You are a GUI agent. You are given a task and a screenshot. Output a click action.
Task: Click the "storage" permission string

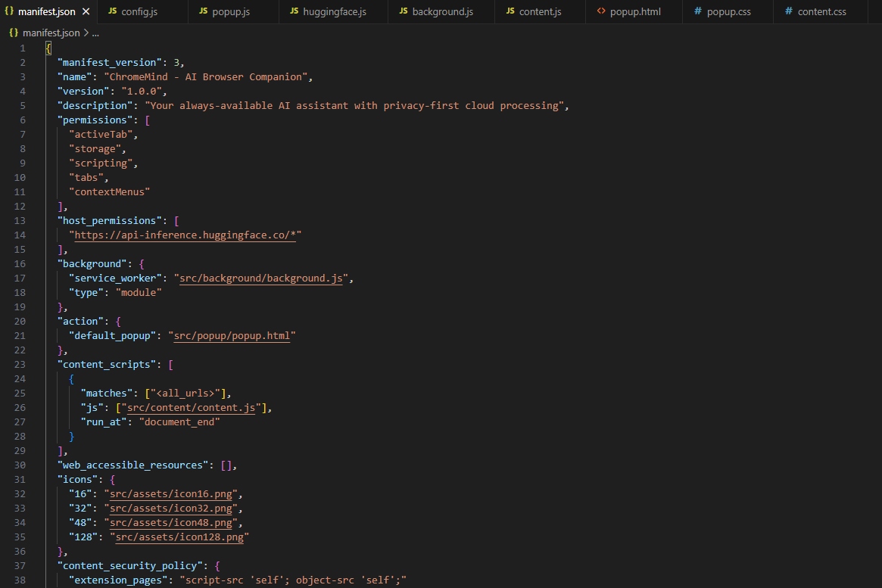95,149
